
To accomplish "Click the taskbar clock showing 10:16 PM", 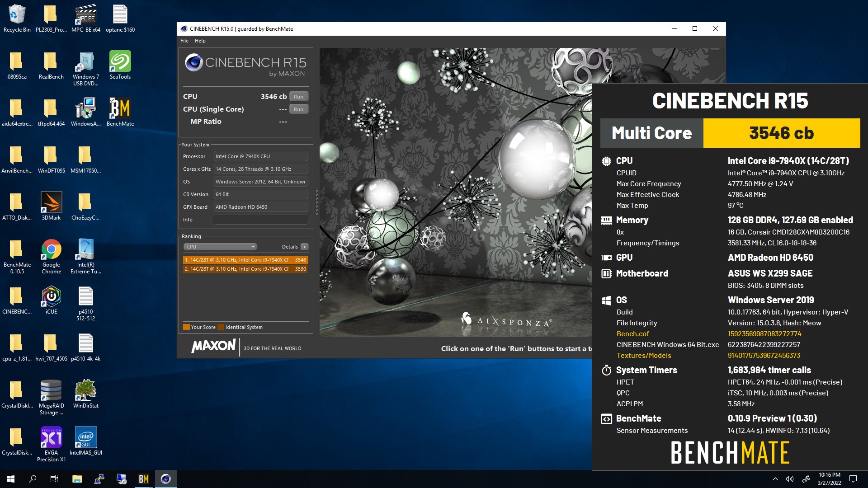I will click(829, 479).
